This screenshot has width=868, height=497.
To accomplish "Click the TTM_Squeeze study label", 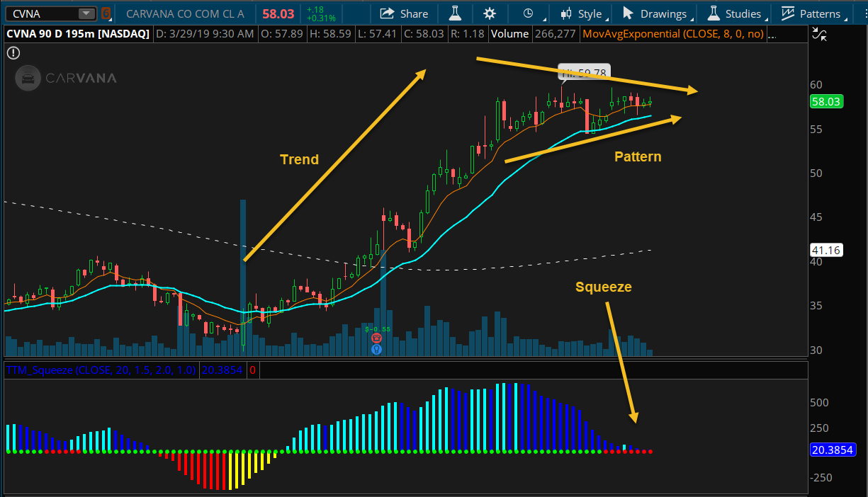I will point(101,370).
